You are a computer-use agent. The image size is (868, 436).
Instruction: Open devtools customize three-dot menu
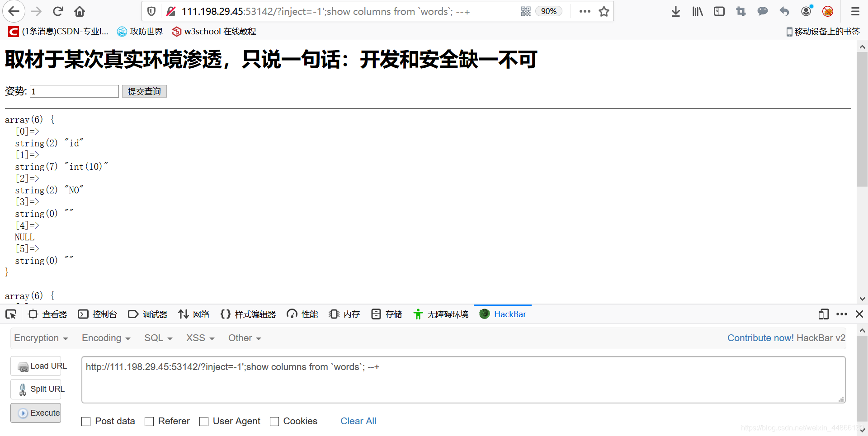pyautogui.click(x=842, y=314)
